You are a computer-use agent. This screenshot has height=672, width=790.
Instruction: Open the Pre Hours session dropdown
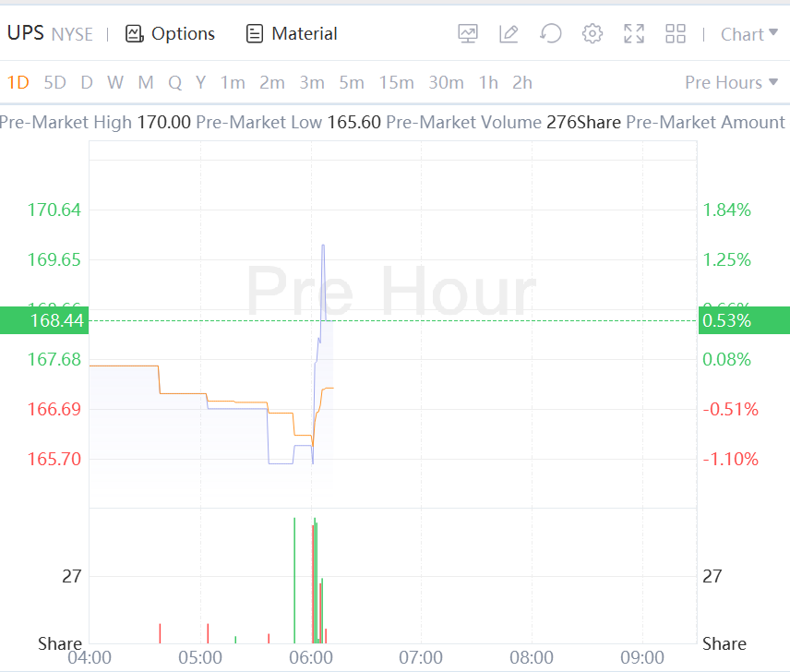731,82
